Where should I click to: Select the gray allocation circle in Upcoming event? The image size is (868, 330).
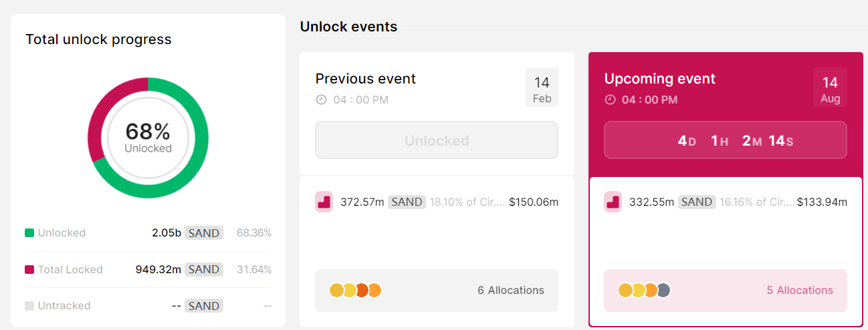tap(663, 290)
